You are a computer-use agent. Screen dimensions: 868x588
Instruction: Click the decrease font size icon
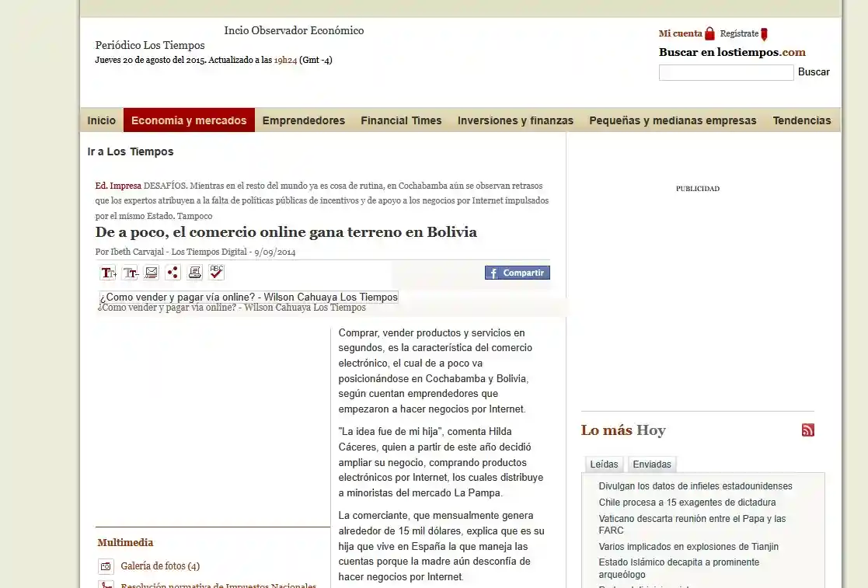click(x=129, y=273)
